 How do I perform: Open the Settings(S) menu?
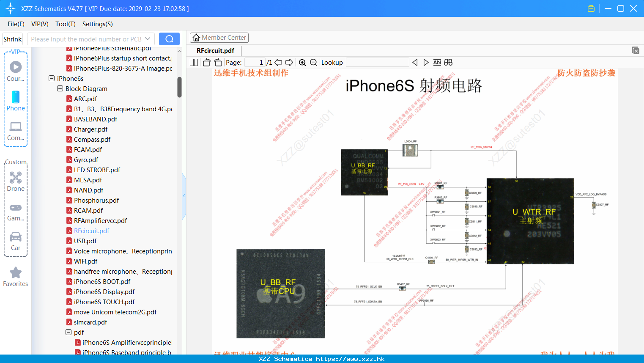click(98, 24)
